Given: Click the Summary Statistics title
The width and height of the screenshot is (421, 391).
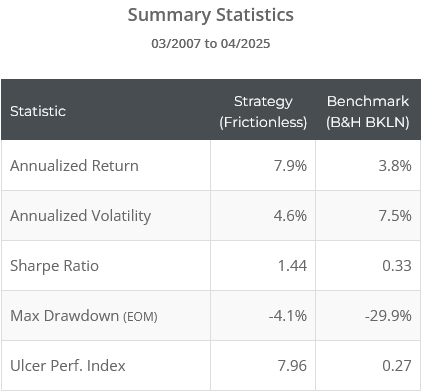Looking at the screenshot, I should point(211,15).
